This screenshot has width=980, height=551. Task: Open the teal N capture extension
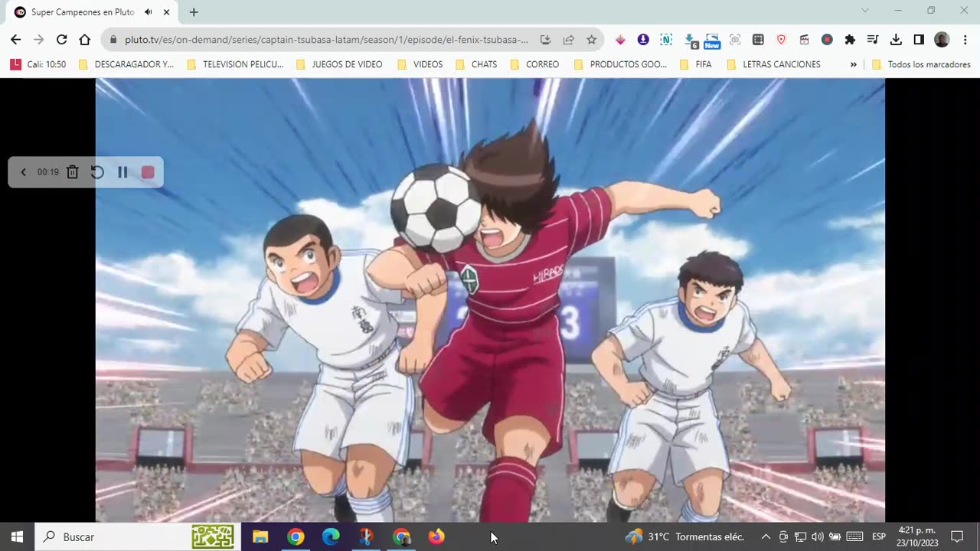(666, 40)
